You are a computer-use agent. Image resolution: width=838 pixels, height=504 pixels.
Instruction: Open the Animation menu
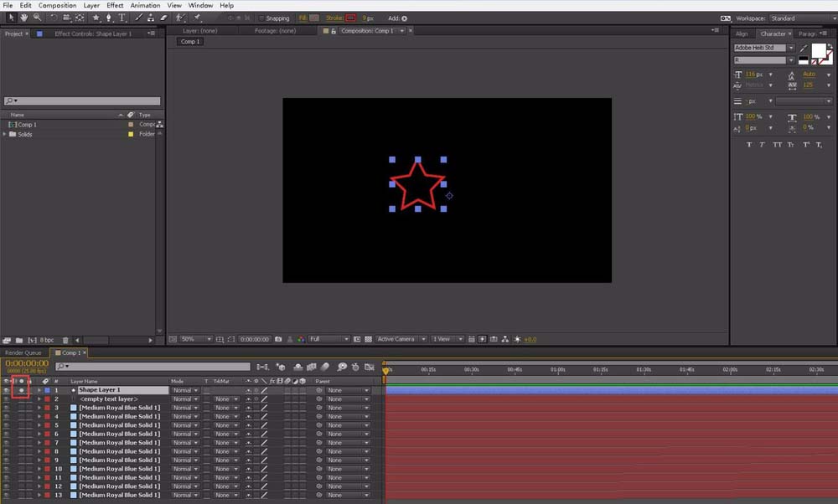pos(145,5)
